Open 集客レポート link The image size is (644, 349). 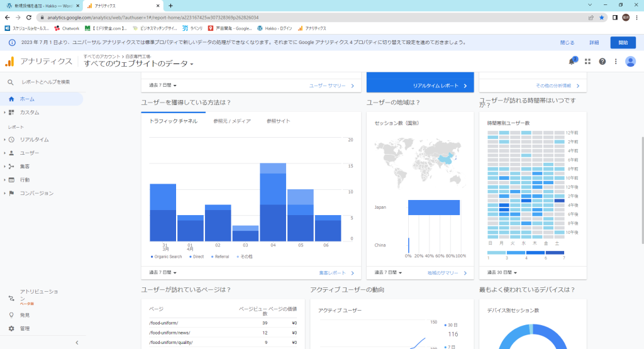pos(337,273)
